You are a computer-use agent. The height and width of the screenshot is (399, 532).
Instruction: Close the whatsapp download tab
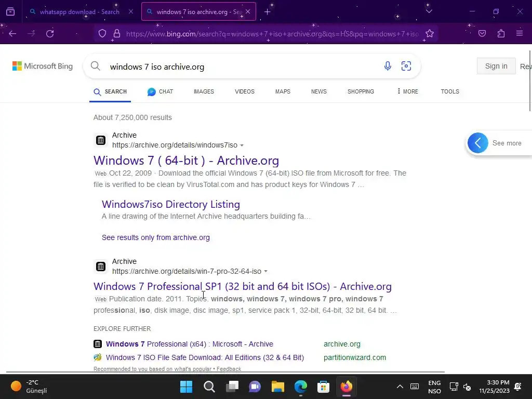pos(130,11)
